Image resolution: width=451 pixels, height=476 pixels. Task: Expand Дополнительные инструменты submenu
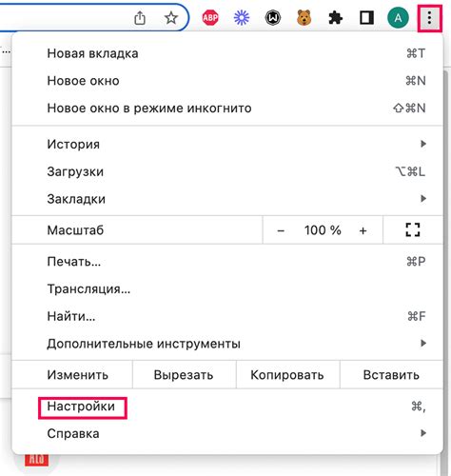pyautogui.click(x=227, y=344)
